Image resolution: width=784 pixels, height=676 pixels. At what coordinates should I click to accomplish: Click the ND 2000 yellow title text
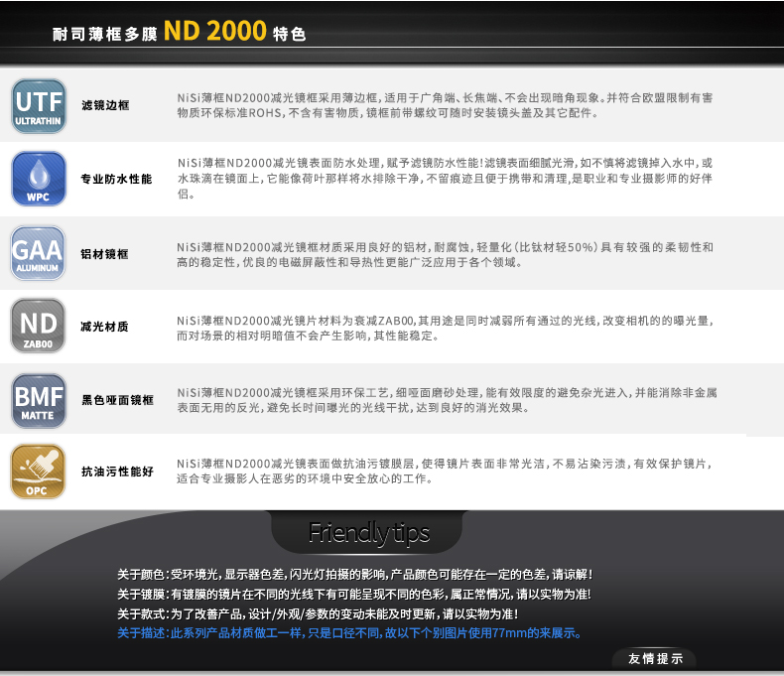[215, 31]
